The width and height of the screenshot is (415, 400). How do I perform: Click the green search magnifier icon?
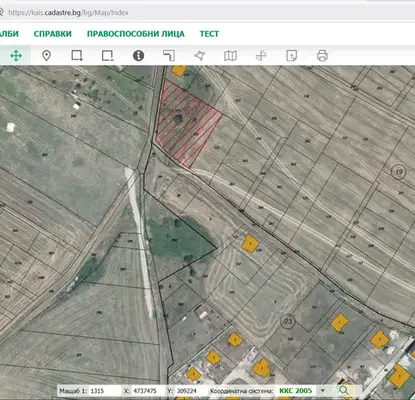[344, 390]
